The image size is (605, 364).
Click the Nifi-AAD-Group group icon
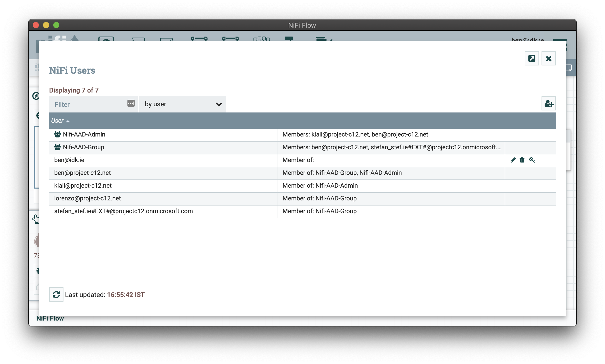pos(57,147)
